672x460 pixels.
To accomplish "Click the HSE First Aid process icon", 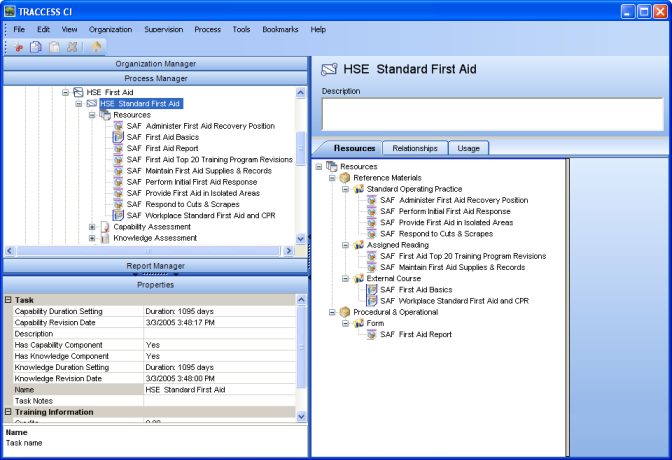I will pos(78,92).
